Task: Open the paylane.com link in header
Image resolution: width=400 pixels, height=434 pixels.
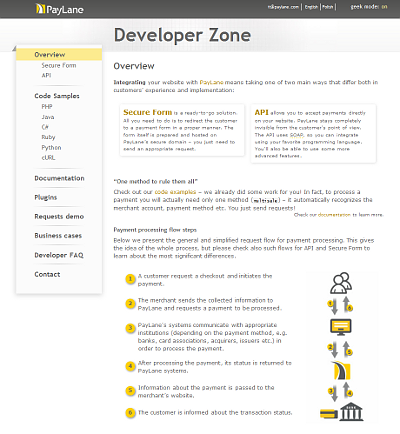Action: click(x=283, y=7)
